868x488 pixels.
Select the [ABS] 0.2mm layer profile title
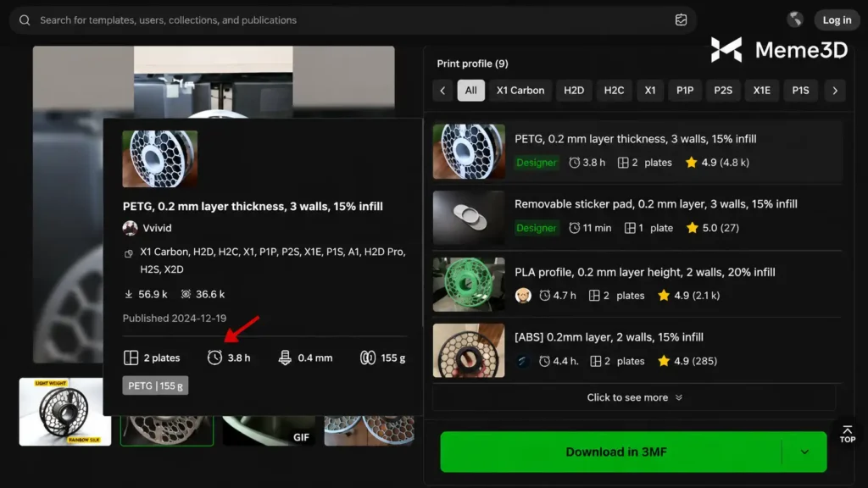coord(609,337)
